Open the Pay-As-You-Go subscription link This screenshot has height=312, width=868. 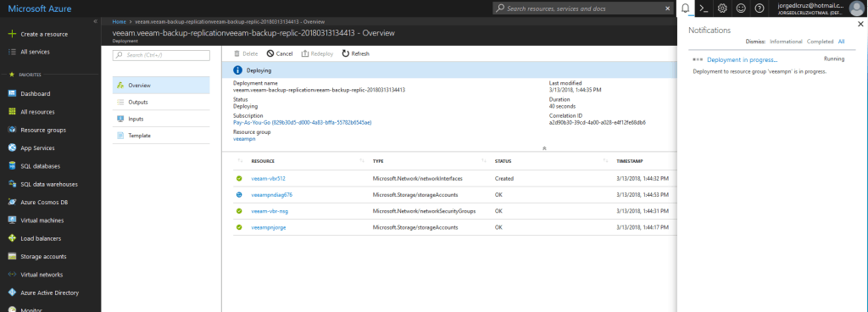[x=303, y=122]
